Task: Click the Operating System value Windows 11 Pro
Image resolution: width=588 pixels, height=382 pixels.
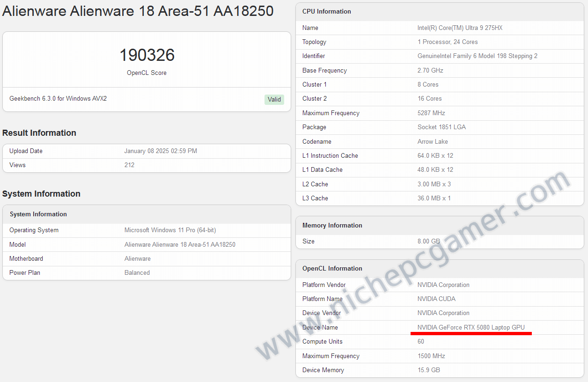Action: 170,230
